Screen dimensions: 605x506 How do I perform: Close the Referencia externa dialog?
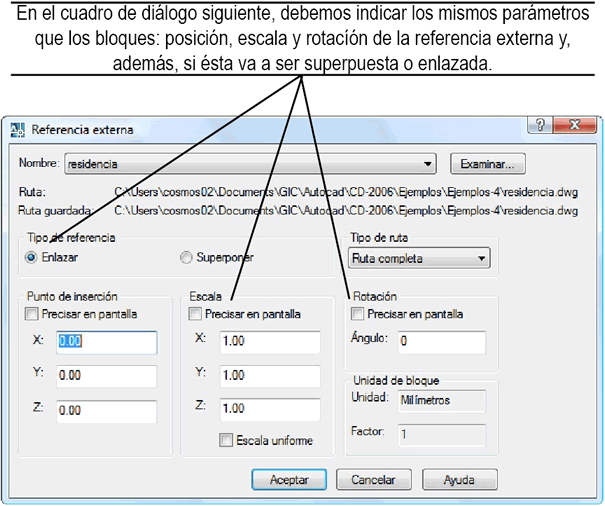point(575,125)
